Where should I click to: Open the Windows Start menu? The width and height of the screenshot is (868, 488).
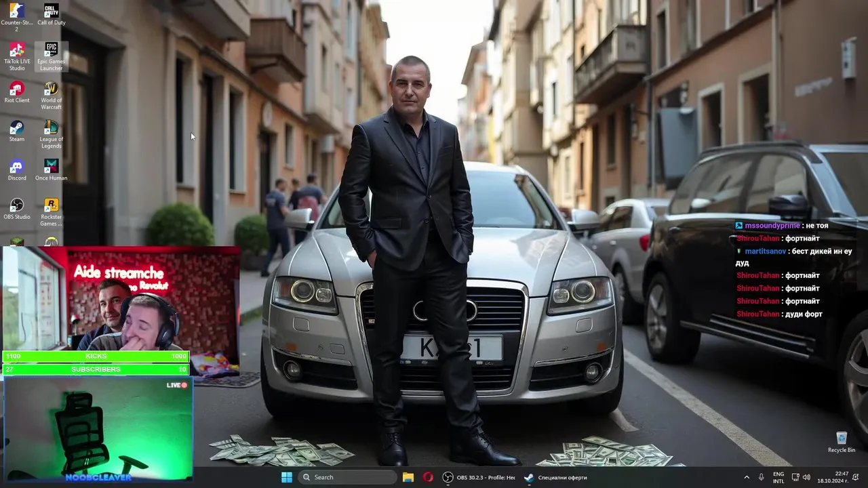coord(287,477)
